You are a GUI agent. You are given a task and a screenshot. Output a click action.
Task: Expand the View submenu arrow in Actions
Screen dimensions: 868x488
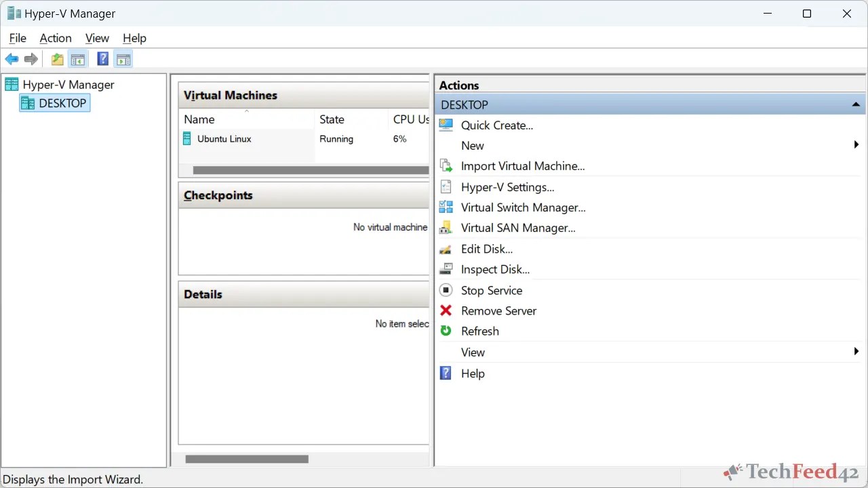click(x=856, y=352)
